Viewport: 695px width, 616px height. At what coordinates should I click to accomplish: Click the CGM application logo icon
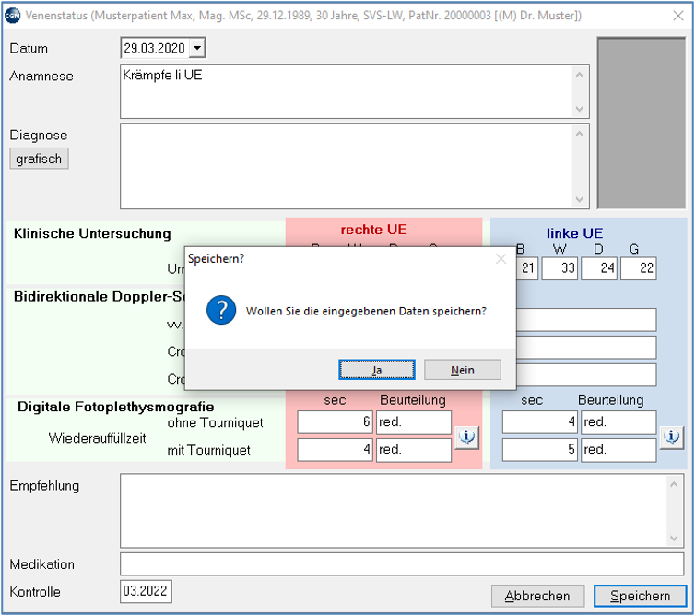pyautogui.click(x=12, y=16)
